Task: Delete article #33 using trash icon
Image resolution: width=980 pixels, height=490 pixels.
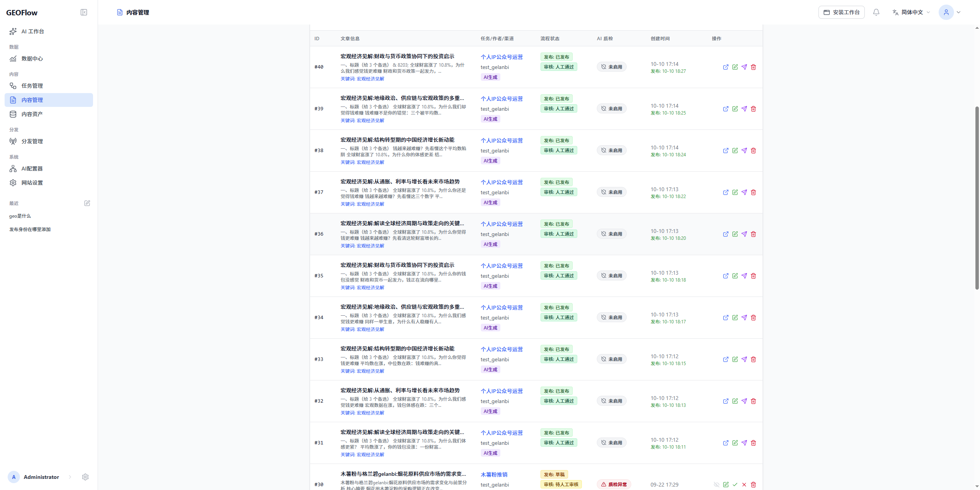Action: [x=753, y=359]
